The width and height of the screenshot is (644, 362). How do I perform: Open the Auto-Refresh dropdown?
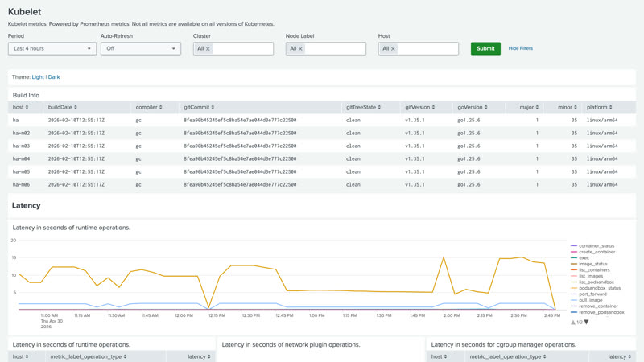click(x=140, y=48)
